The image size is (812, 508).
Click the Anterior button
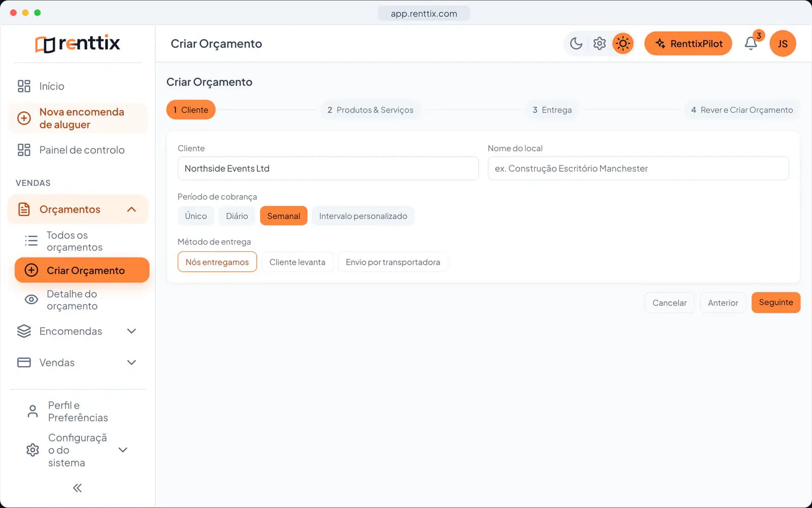coord(723,303)
